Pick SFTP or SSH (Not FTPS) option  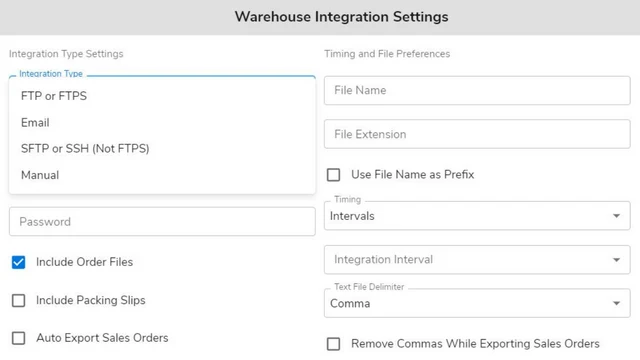pyautogui.click(x=162, y=149)
